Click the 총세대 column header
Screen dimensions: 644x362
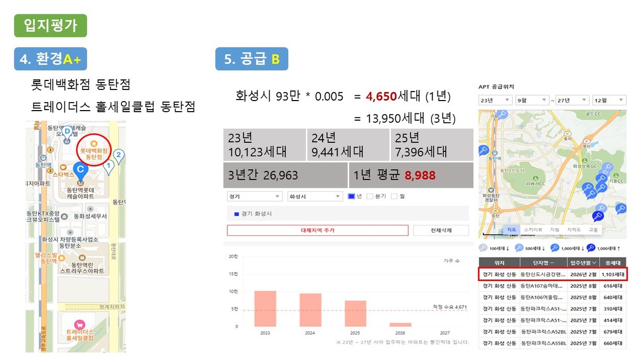613,263
